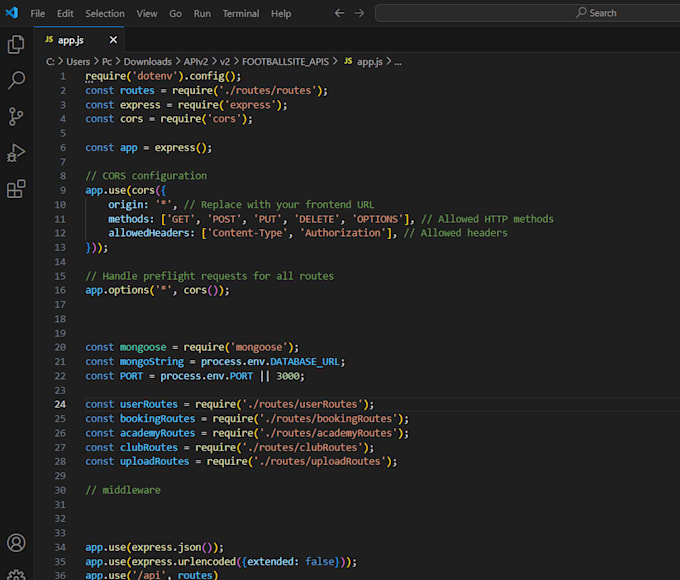Click the uploadRoutes variable name
Viewport: 680px width, 580px height.
(x=154, y=462)
